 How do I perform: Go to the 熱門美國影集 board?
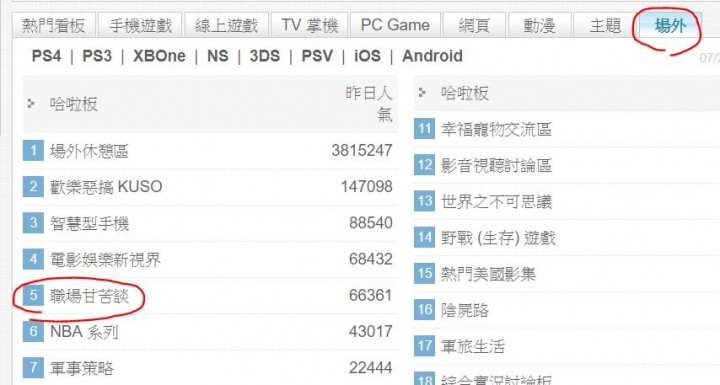[488, 274]
